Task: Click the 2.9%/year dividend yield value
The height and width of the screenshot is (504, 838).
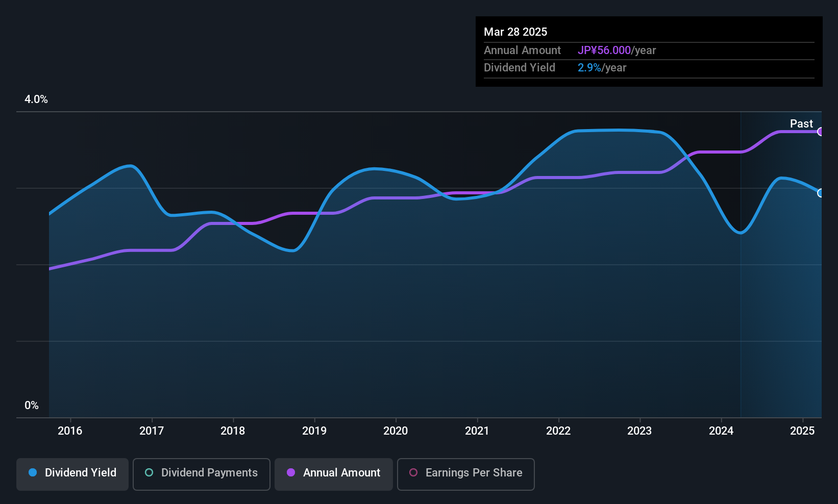Action: pyautogui.click(x=602, y=67)
